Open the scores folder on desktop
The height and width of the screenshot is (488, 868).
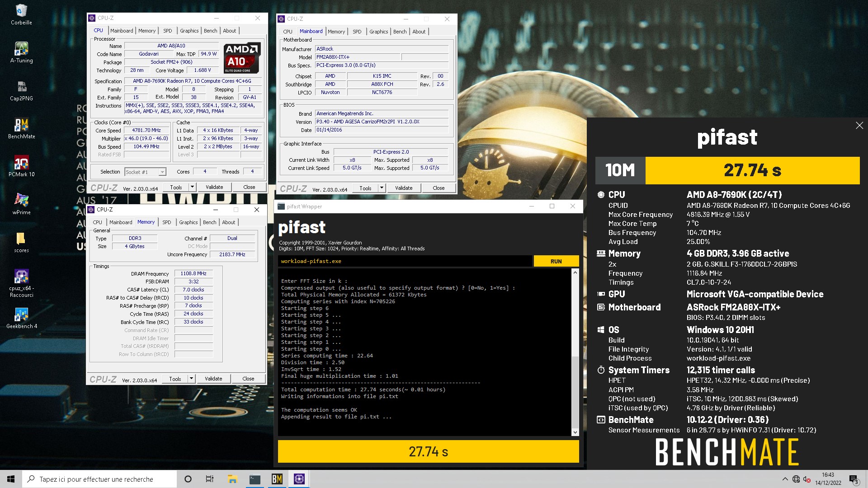click(21, 242)
